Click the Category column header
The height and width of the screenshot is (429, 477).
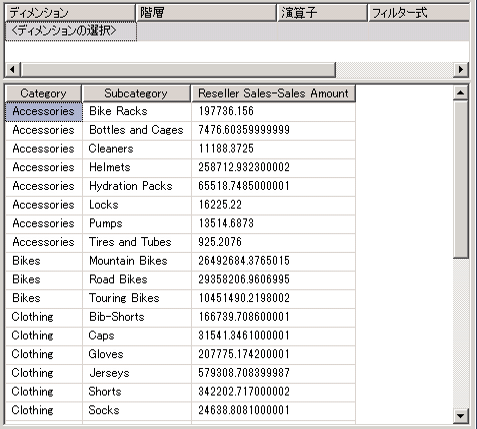coord(43,93)
